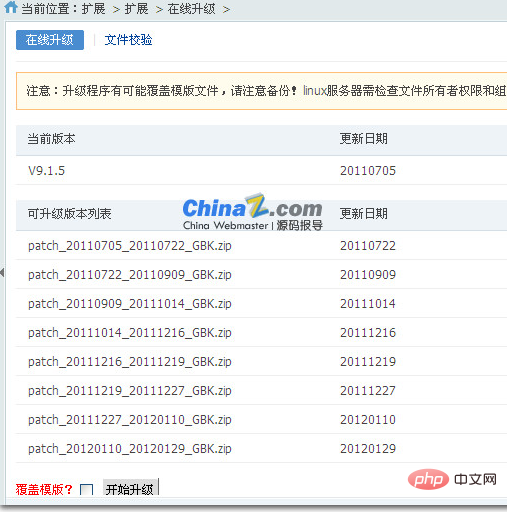Click update date 20110909

368,275
